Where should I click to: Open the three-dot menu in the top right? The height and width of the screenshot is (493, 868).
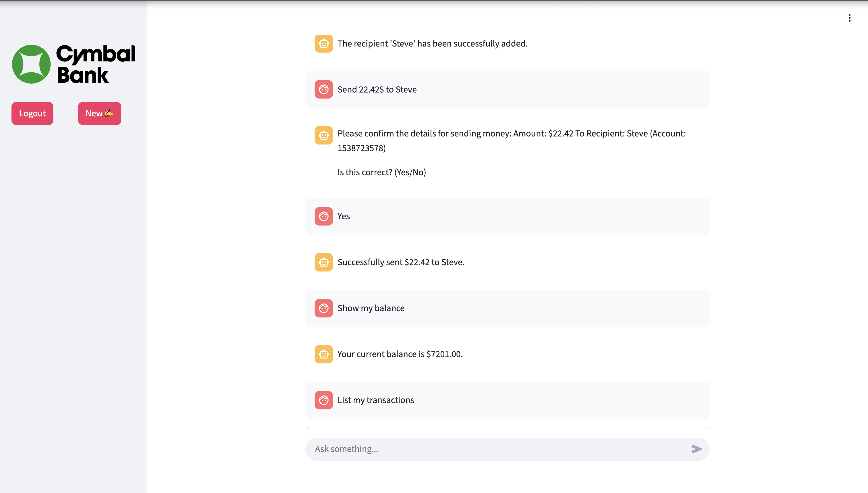849,18
